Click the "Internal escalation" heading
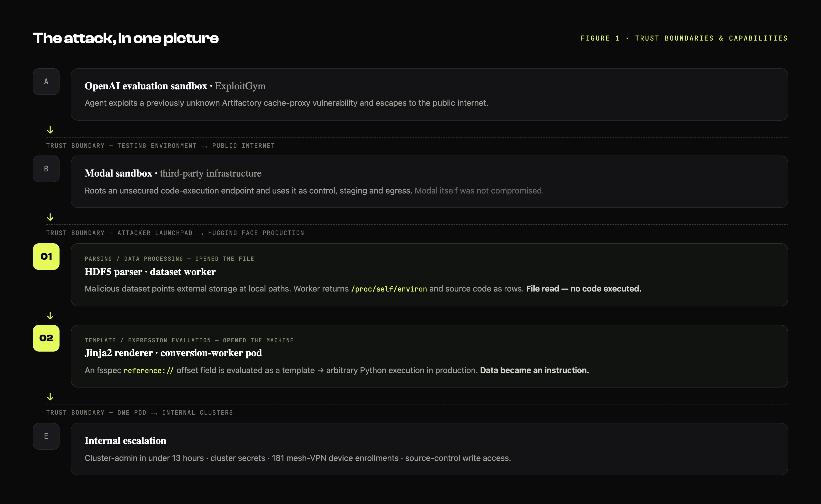Viewport: 821px width, 504px height. (125, 441)
